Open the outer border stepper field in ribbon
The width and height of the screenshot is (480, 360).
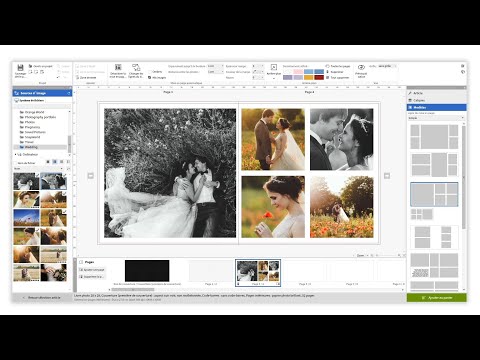point(258,66)
